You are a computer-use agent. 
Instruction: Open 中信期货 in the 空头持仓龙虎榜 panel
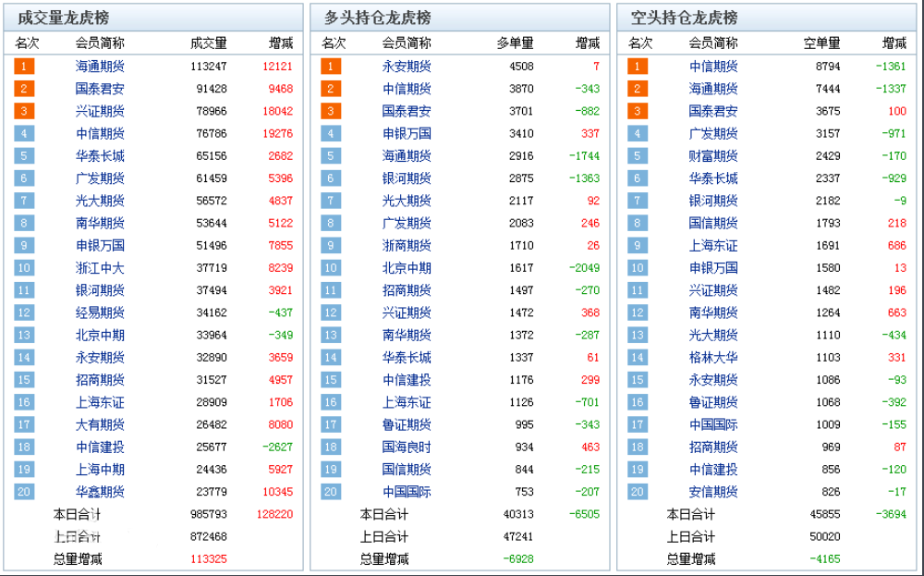(713, 66)
